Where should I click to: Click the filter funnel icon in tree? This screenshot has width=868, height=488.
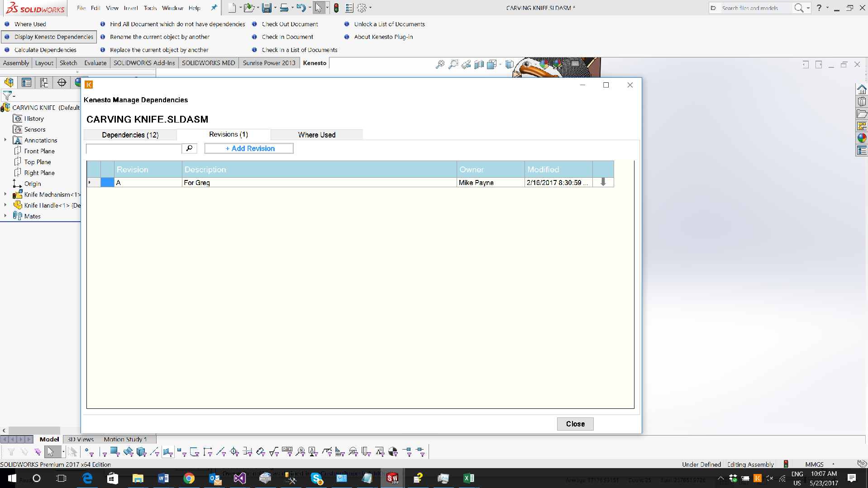8,95
